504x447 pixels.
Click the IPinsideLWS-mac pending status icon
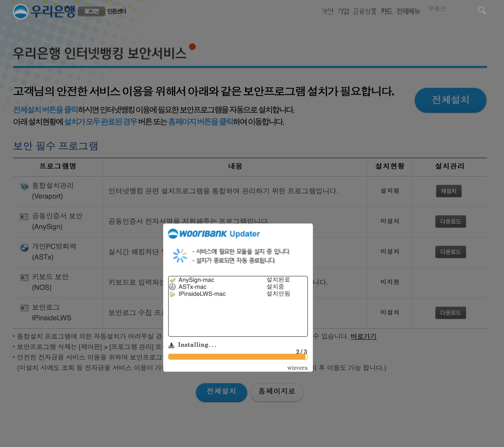point(172,294)
